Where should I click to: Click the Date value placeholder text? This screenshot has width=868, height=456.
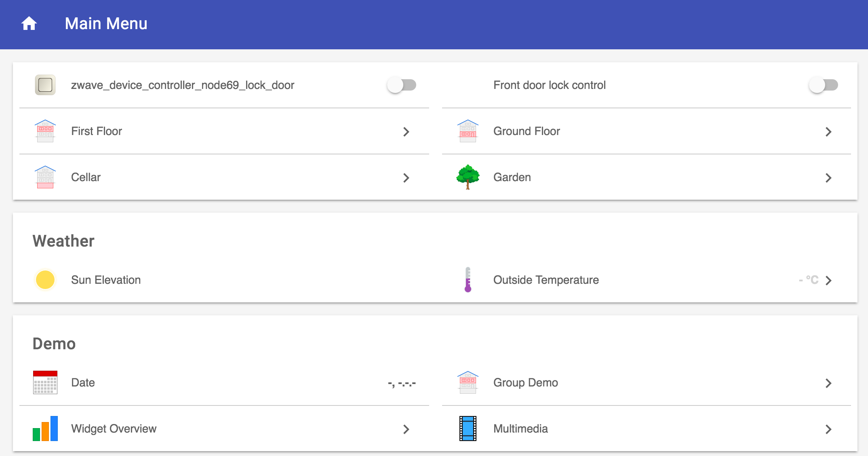click(x=402, y=383)
